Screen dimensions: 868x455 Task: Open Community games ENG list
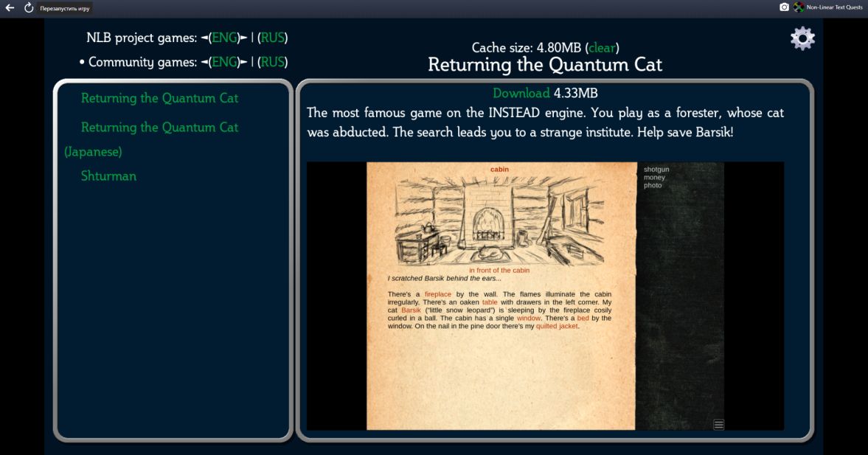pyautogui.click(x=225, y=62)
